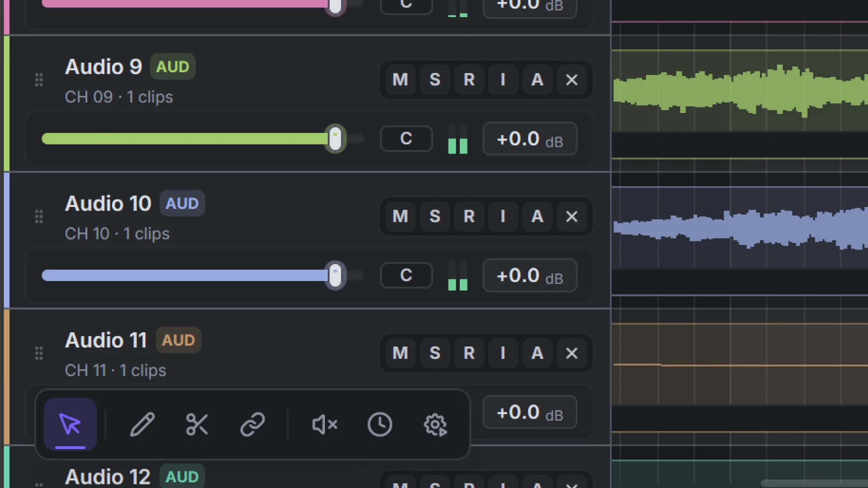Remove Audio 9 track with X
The width and height of the screenshot is (868, 488).
[572, 80]
